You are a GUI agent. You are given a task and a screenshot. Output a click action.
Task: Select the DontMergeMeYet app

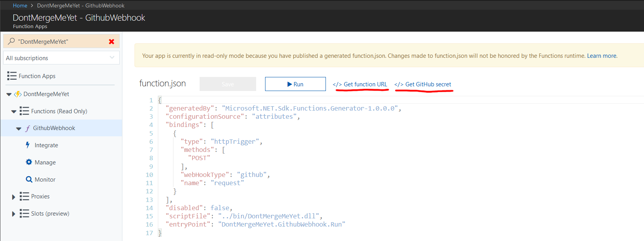click(x=46, y=94)
